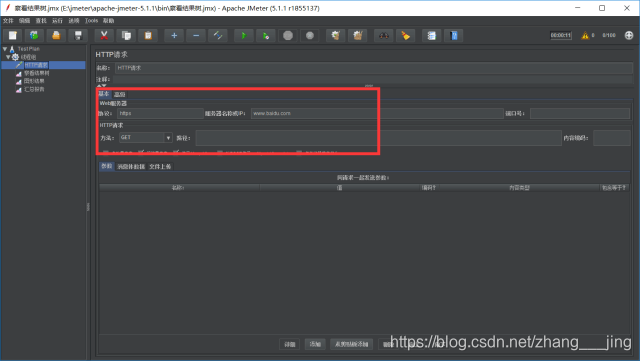Switch to the 高级 tab
Viewport: 641px width, 361px height.
point(119,94)
